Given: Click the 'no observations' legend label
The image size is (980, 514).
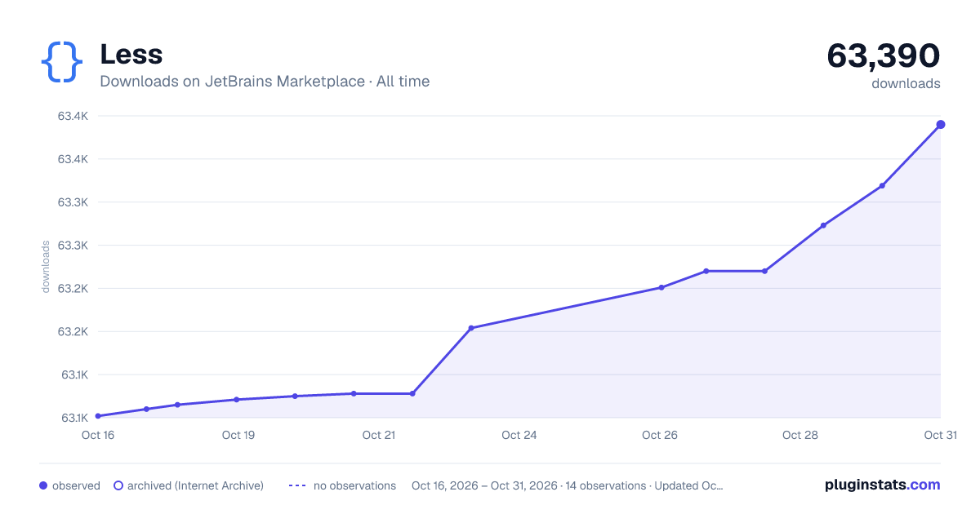Looking at the screenshot, I should coord(354,485).
